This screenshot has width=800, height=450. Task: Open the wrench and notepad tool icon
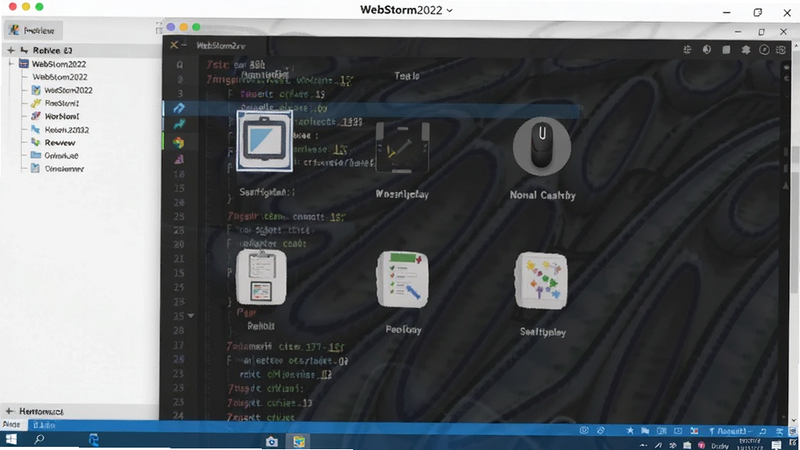(x=402, y=147)
